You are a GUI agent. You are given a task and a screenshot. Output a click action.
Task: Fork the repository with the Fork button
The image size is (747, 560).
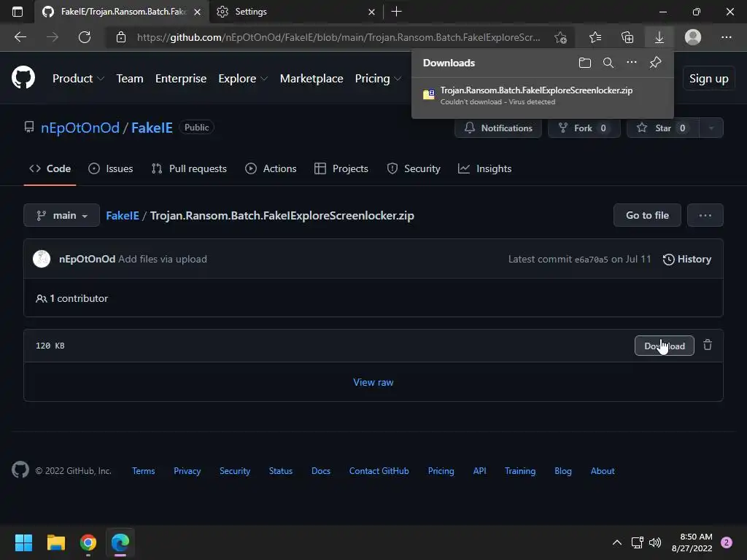(x=584, y=128)
